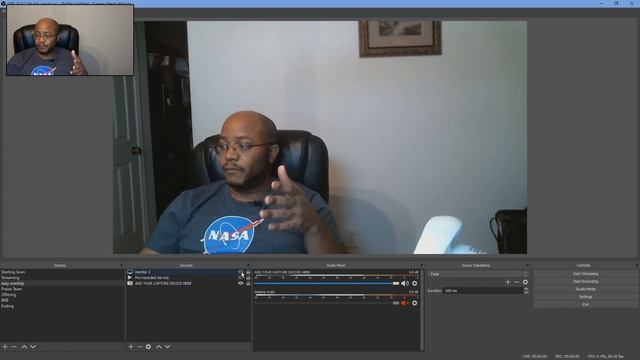Open transition properties gear icon
The width and height of the screenshot is (640, 360).
coord(525,282)
